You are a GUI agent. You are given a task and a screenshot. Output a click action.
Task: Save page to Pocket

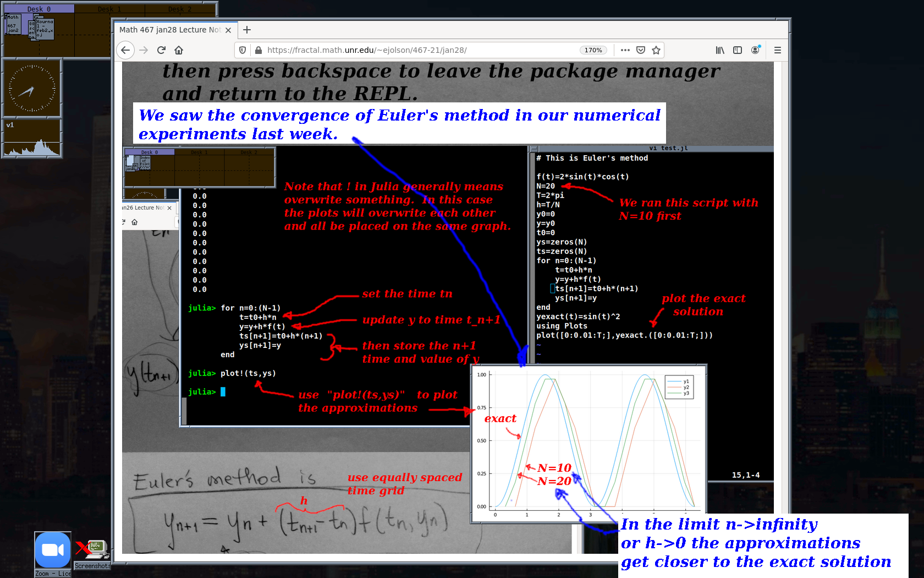(641, 50)
